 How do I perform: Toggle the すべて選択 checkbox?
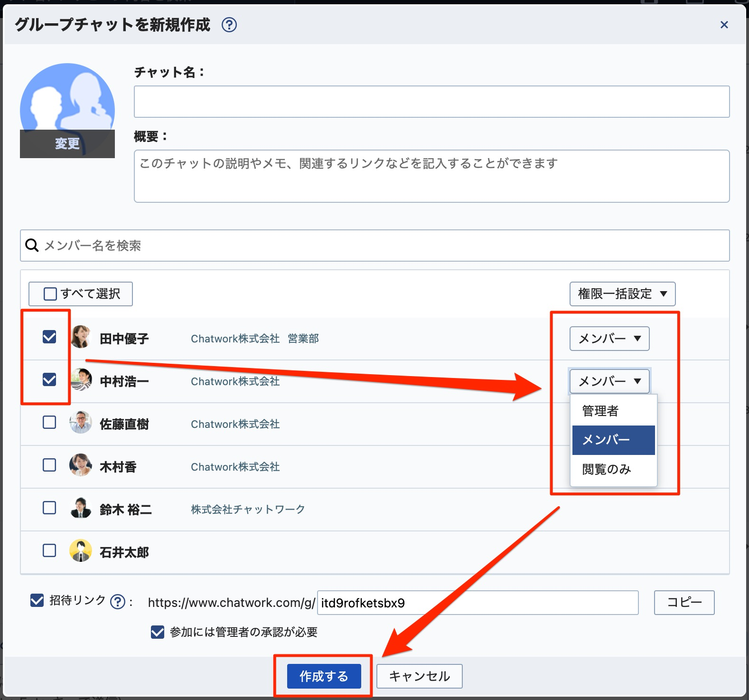[50, 294]
